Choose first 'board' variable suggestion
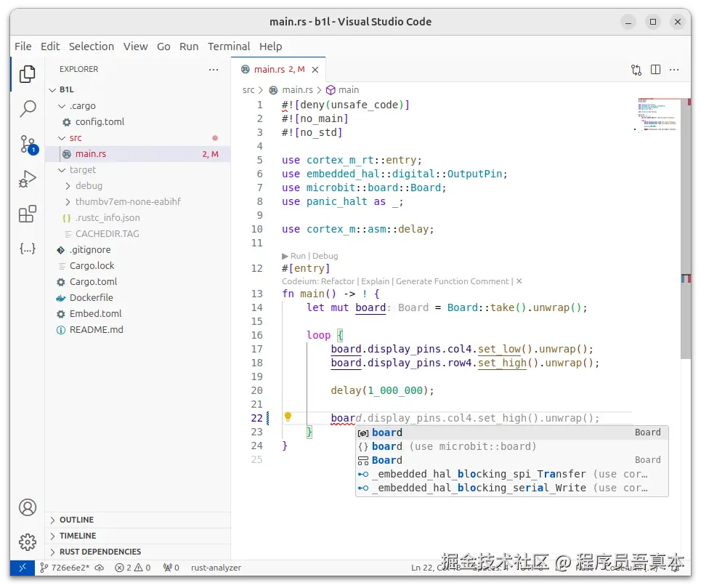 click(x=512, y=433)
